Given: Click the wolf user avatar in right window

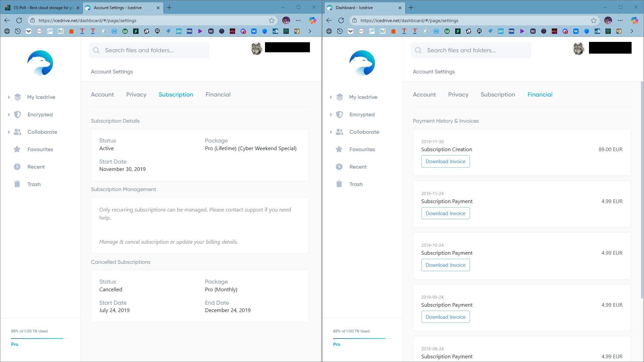Looking at the screenshot, I should coord(579,49).
